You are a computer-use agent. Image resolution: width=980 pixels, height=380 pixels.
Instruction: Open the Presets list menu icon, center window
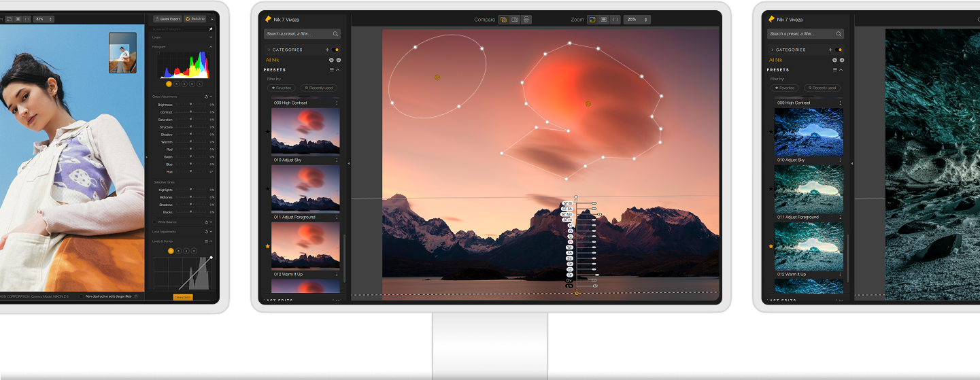tap(332, 69)
